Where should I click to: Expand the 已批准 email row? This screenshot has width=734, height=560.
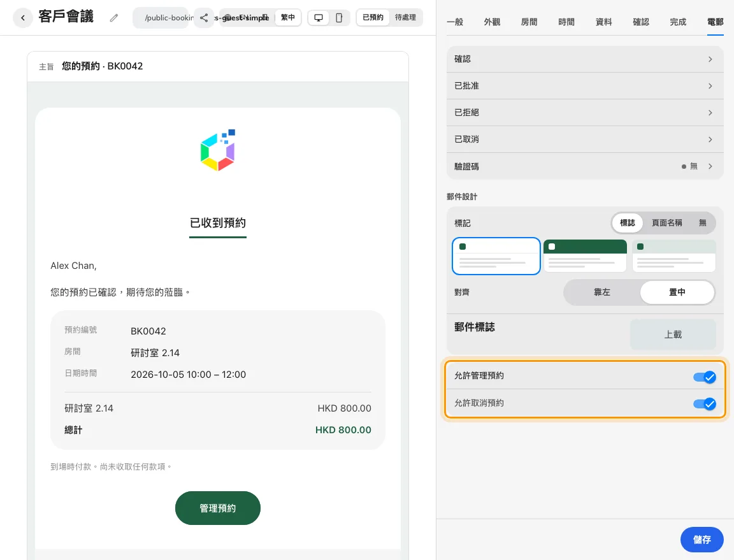coord(585,85)
